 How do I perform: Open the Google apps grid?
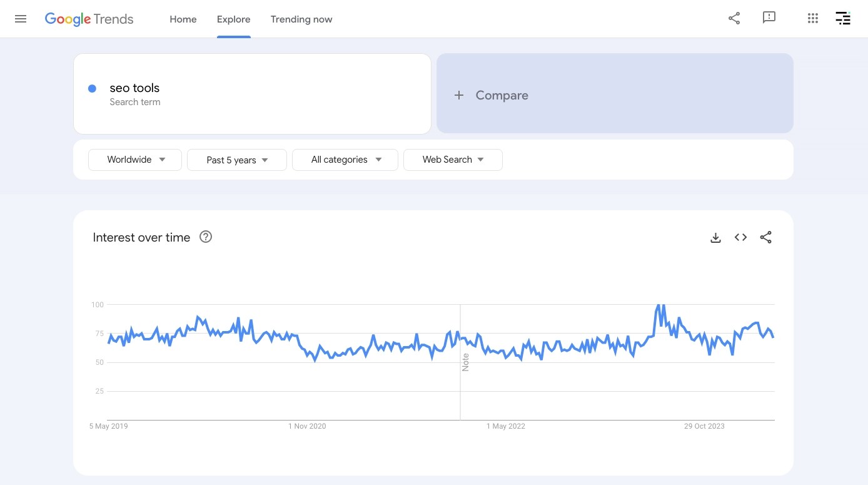point(813,19)
